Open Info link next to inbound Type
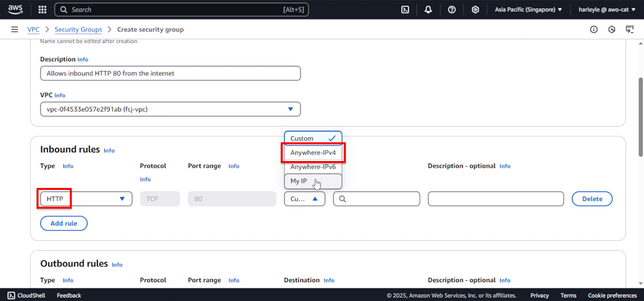 [x=68, y=166]
